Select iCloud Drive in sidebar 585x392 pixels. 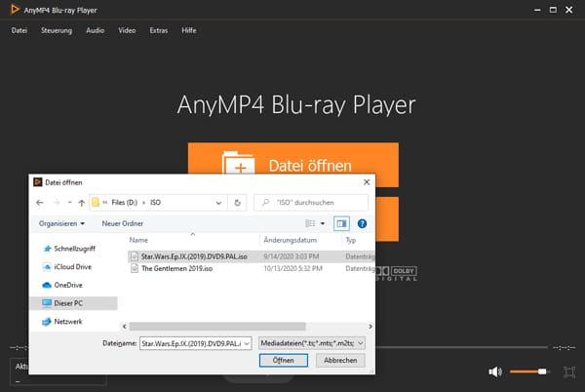point(72,266)
